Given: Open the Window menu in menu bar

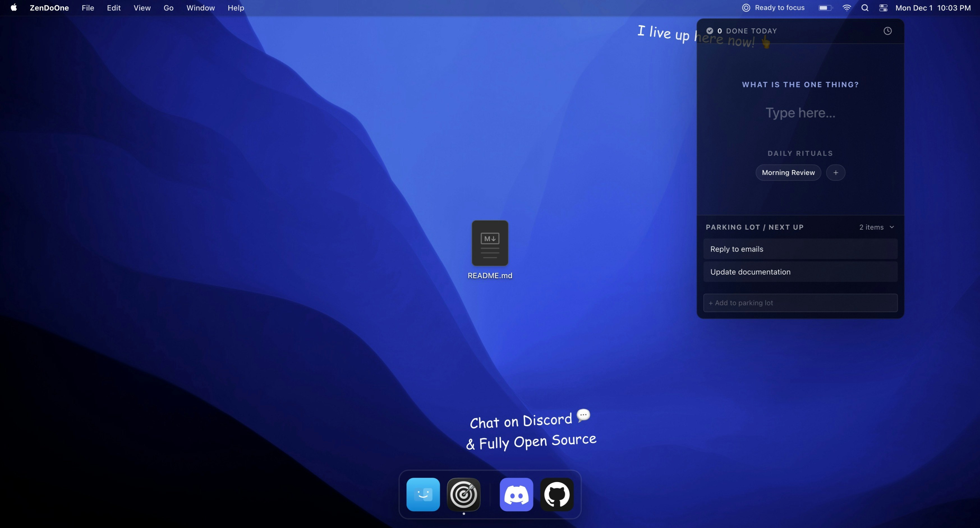Looking at the screenshot, I should point(201,8).
